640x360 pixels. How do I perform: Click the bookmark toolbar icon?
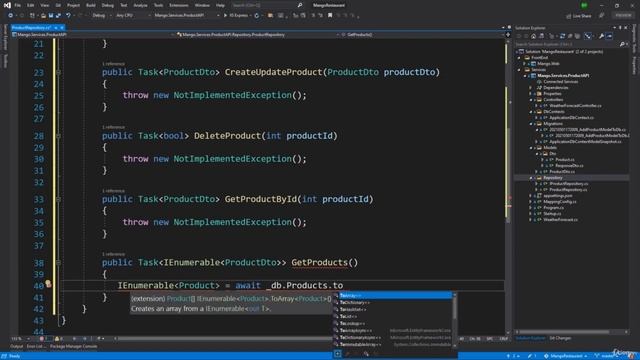tap(330, 16)
